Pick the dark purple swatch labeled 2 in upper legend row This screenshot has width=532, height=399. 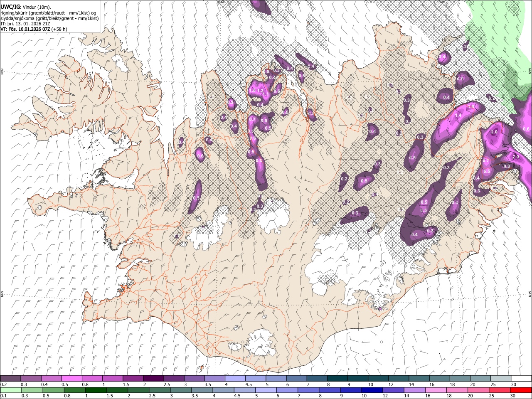pos(153,378)
